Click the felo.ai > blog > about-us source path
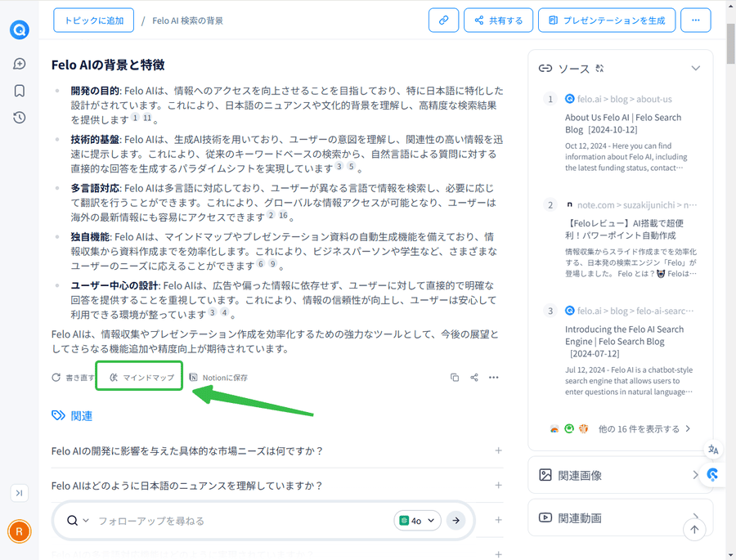 [624, 99]
